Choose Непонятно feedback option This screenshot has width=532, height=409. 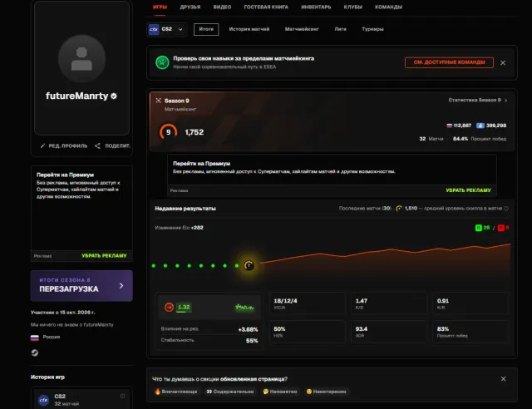(280, 392)
